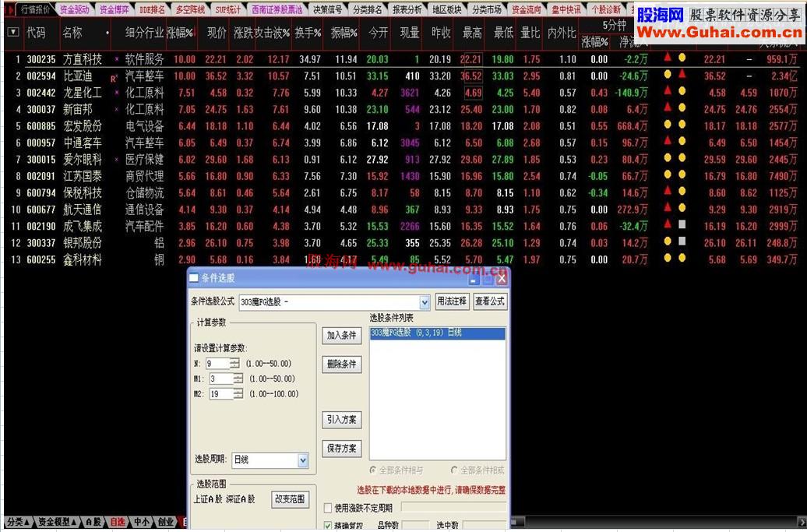Click red triangle signal in 方直科技 row
This screenshot has width=807, height=532.
click(668, 57)
